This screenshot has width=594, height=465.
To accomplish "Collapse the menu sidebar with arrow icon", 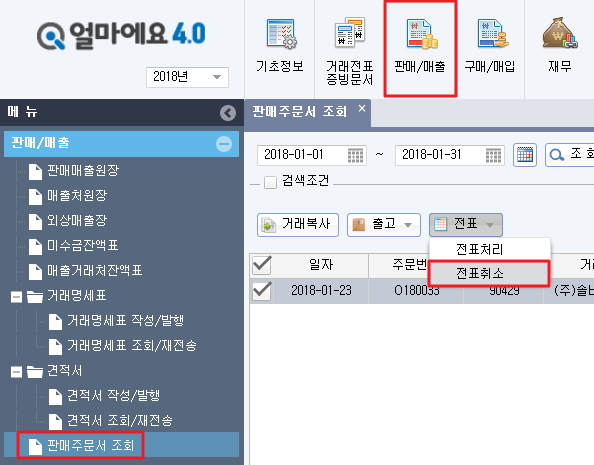I will (x=228, y=113).
